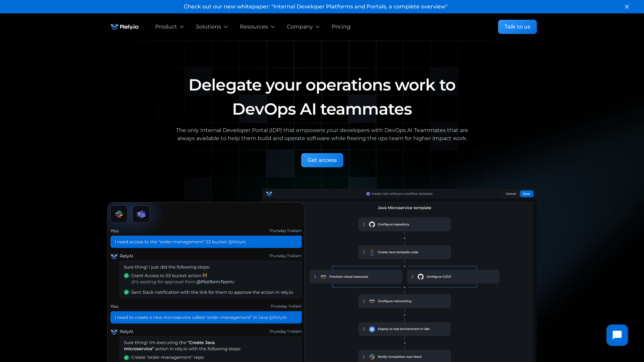This screenshot has height=362, width=644.
Task: Click the Rely logo in the workflow editor header
Action: tap(269, 194)
